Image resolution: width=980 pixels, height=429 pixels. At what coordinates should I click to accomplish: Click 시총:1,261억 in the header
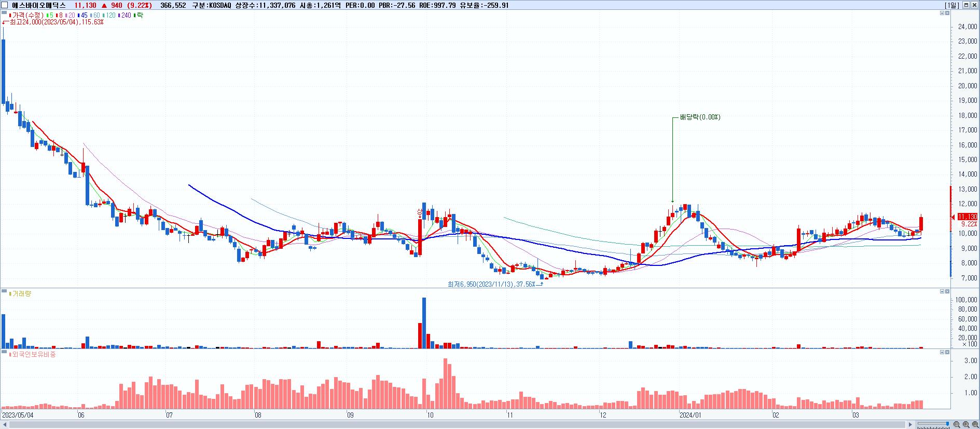click(x=321, y=5)
